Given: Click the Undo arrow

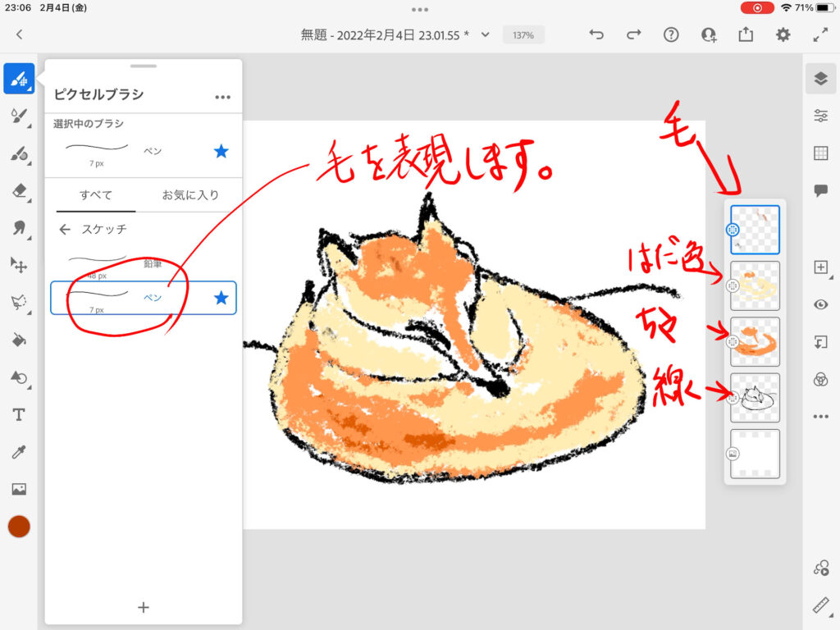Looking at the screenshot, I should pos(596,34).
